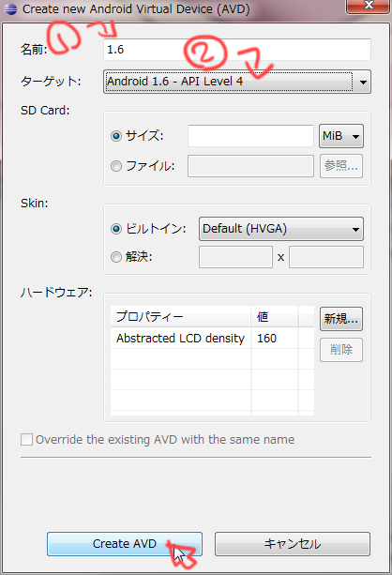Select the Abstracted LCD density row

tap(212, 338)
